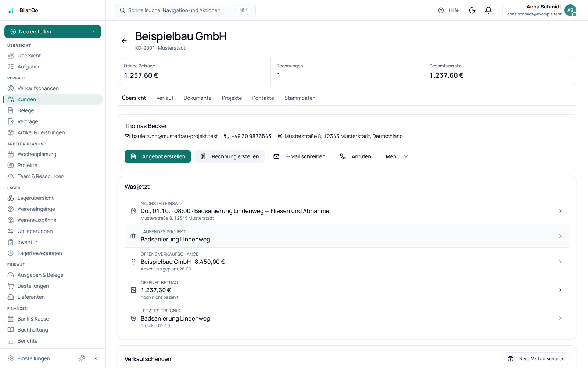Collapse the sidebar with chevron
Viewport: 588px width, 368px height.
point(96,358)
